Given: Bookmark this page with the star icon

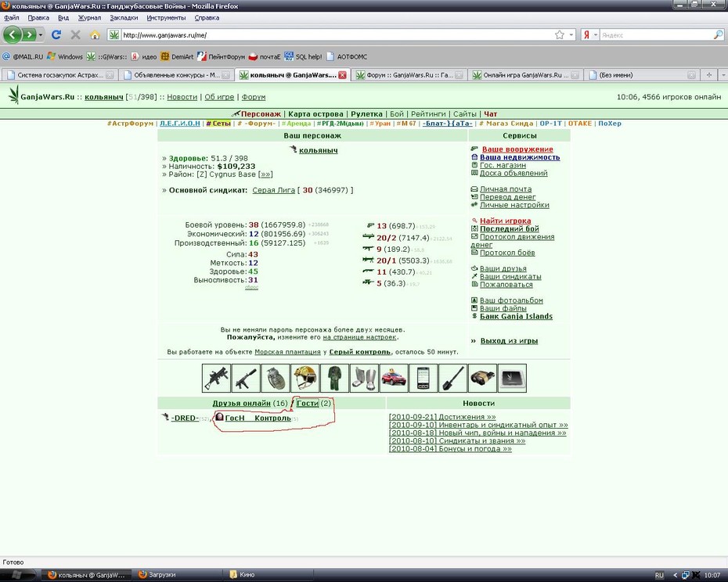Looking at the screenshot, I should [x=560, y=34].
